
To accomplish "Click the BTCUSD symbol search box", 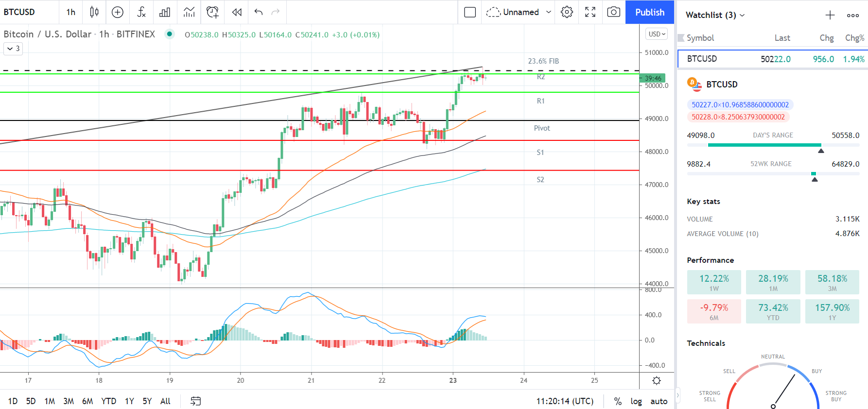I will [29, 12].
